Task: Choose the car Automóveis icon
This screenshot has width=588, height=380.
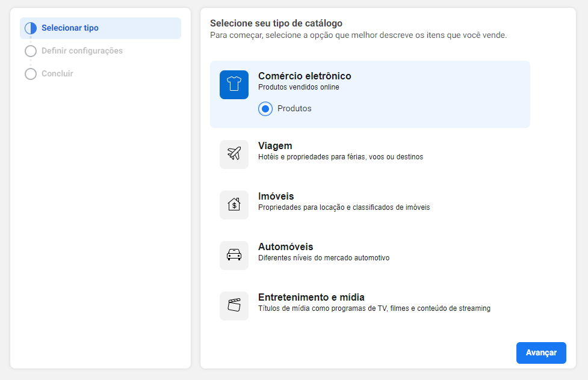Action: tap(234, 256)
